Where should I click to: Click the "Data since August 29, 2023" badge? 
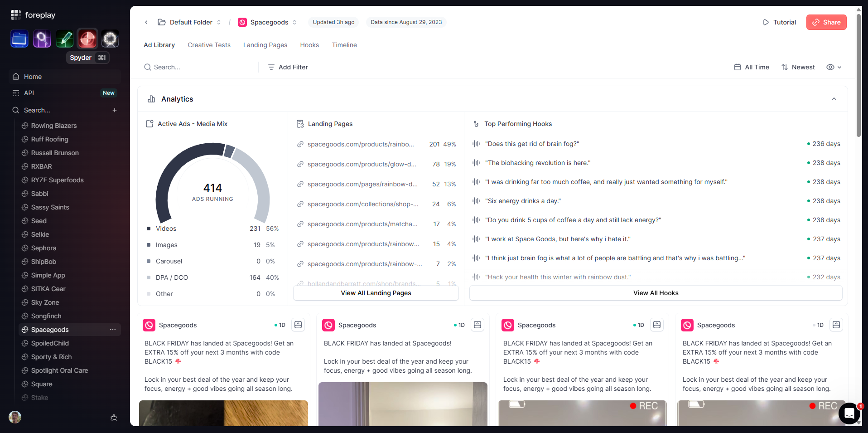(406, 22)
